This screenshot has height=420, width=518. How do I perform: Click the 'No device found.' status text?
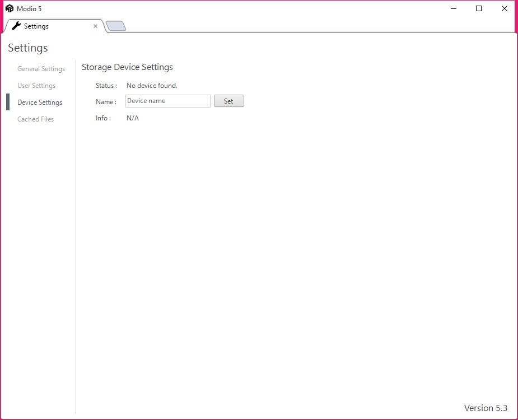tap(152, 86)
